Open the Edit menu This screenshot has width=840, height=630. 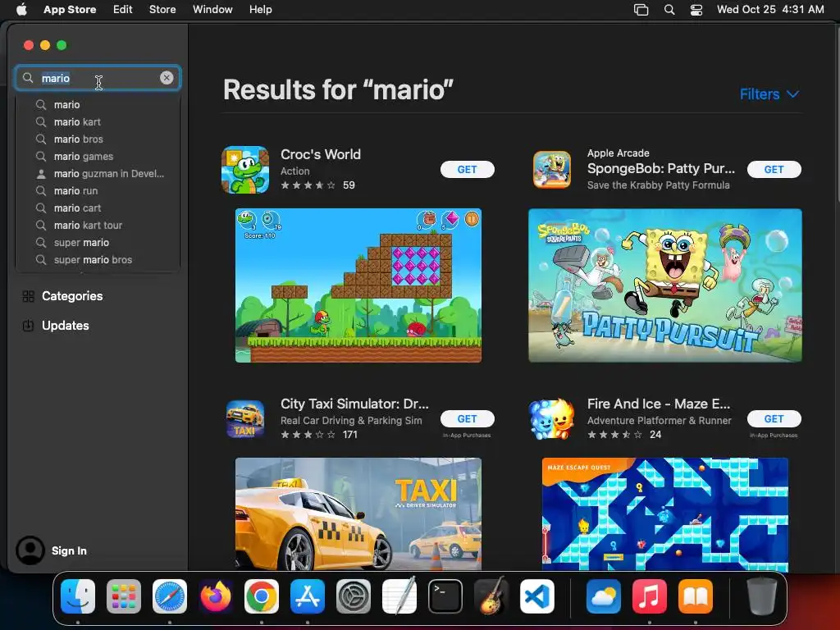click(123, 10)
